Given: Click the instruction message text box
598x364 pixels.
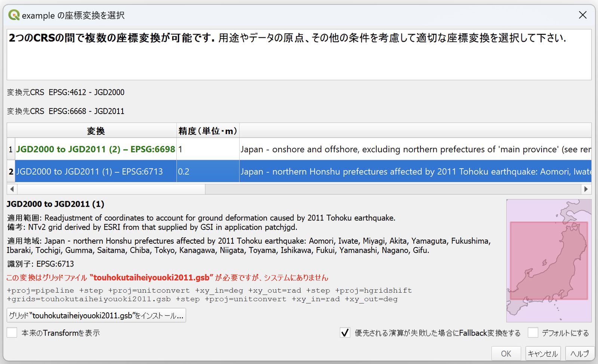Looking at the screenshot, I should pyautogui.click(x=299, y=55).
